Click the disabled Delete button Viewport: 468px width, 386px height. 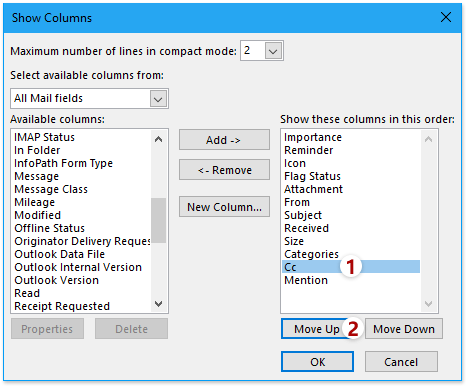131,329
